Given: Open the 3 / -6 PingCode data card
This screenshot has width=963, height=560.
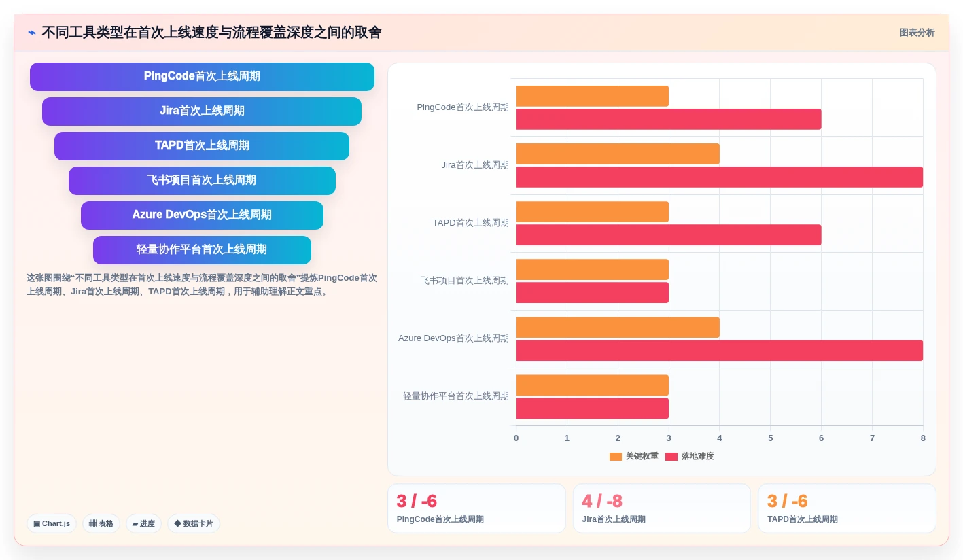Looking at the screenshot, I should pyautogui.click(x=476, y=508).
